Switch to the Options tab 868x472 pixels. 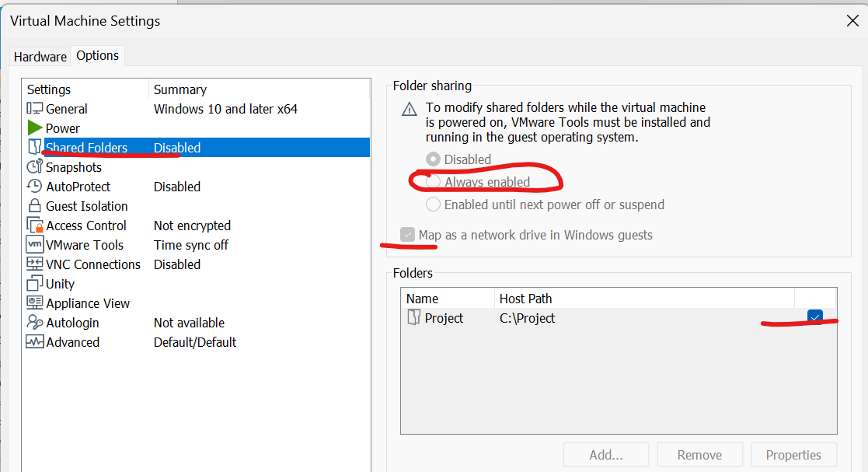tap(97, 55)
